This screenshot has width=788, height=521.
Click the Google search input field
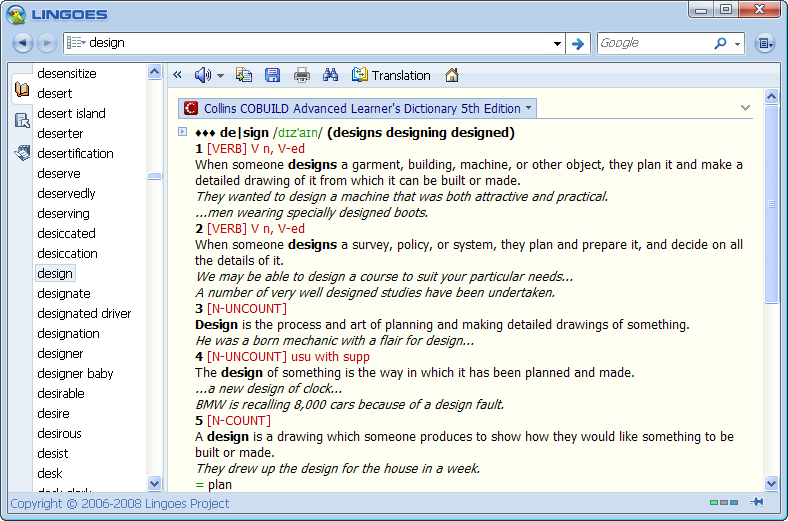[655, 43]
